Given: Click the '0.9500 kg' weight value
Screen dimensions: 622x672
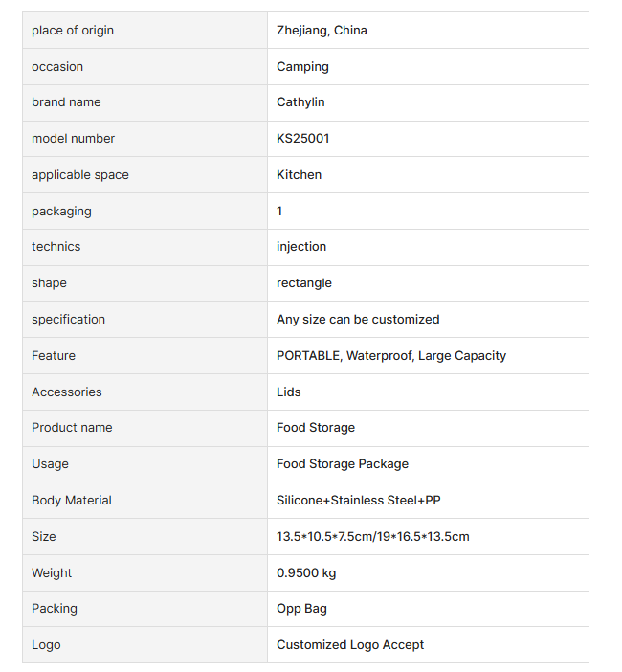Looking at the screenshot, I should [x=306, y=573].
